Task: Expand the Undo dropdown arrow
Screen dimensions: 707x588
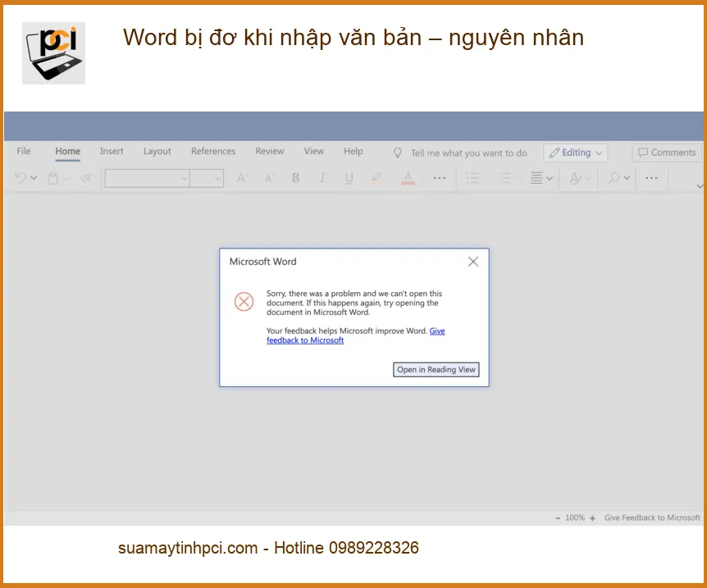Action: [x=34, y=178]
